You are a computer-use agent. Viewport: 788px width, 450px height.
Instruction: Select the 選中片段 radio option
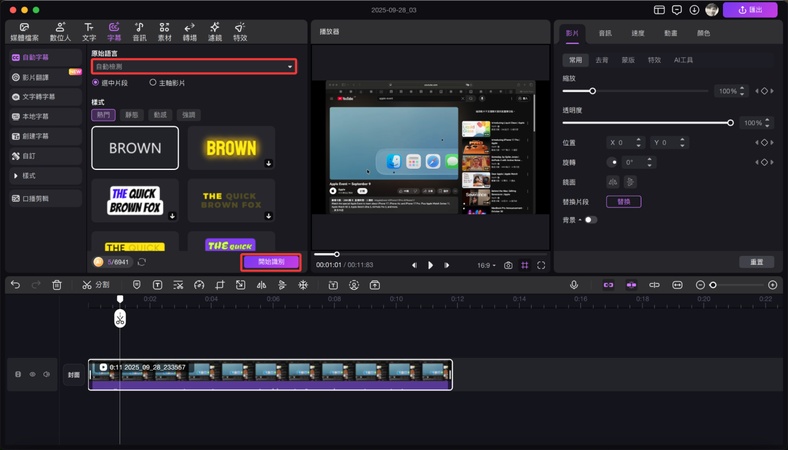click(x=96, y=83)
